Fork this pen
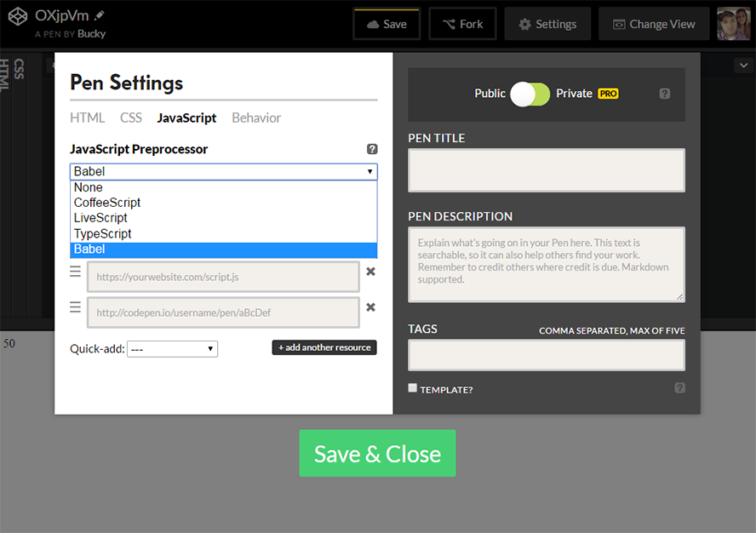This screenshot has height=533, width=756. [462, 24]
